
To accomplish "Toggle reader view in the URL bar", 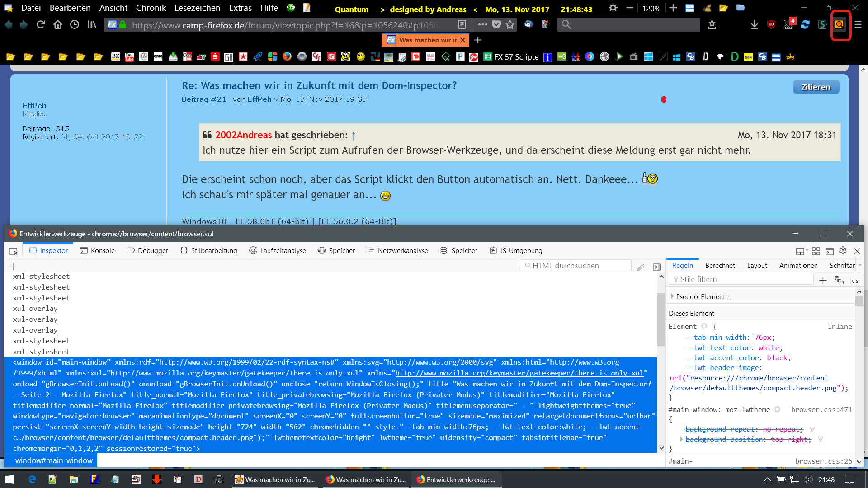I will pos(462,25).
